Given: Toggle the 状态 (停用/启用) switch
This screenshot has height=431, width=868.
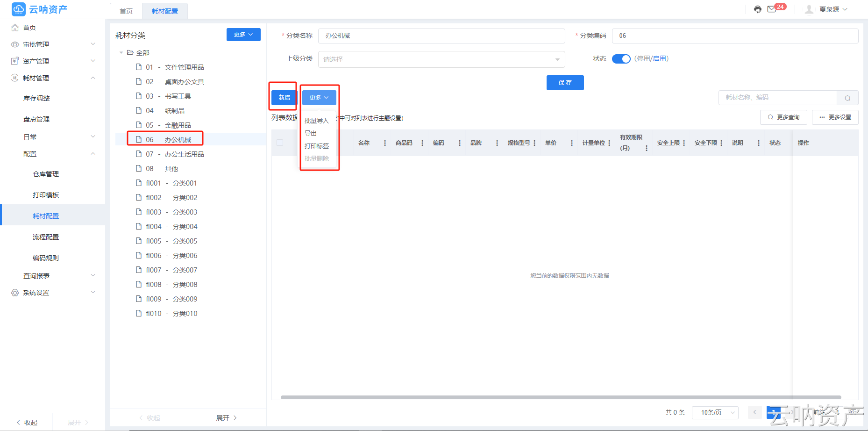Looking at the screenshot, I should [621, 59].
